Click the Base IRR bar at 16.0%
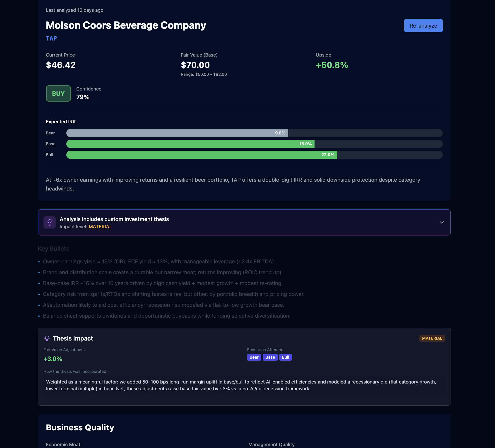 click(x=190, y=144)
